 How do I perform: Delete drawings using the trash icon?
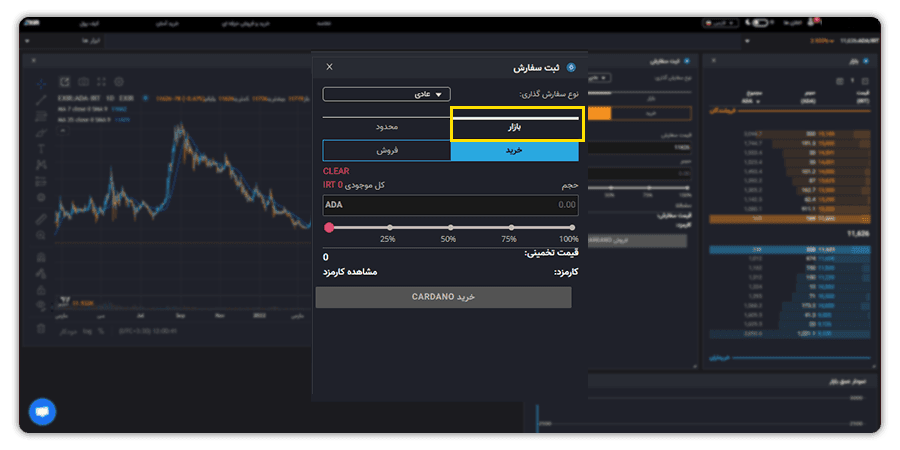pos(41,328)
